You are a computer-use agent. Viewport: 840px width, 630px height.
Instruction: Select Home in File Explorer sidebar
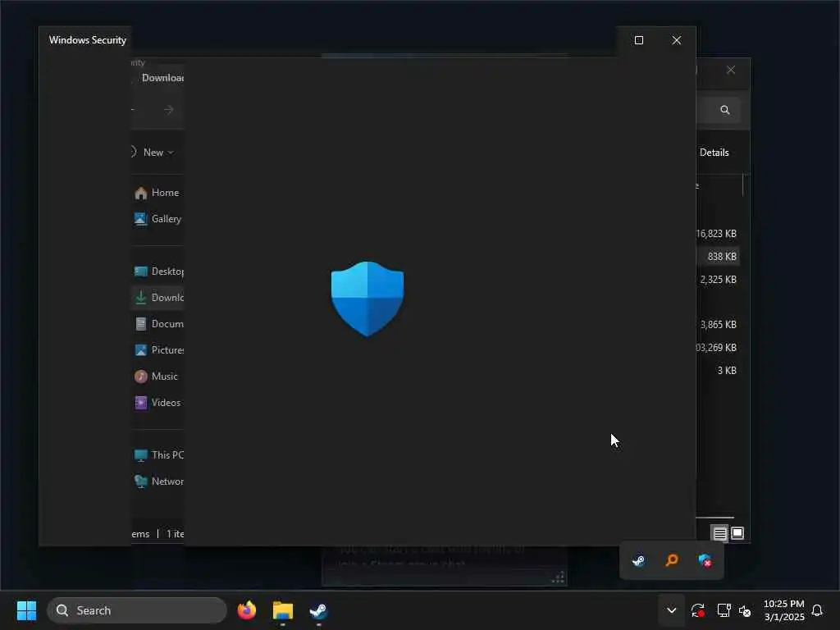click(x=157, y=193)
